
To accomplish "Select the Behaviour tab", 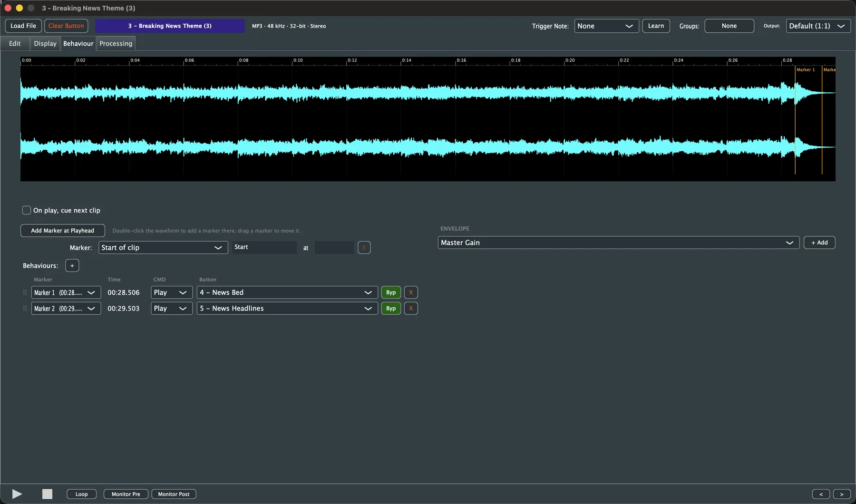I will (78, 43).
